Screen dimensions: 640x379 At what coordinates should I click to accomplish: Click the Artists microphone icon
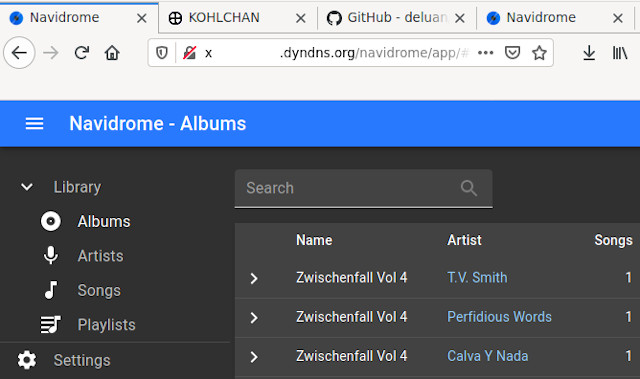[51, 256]
